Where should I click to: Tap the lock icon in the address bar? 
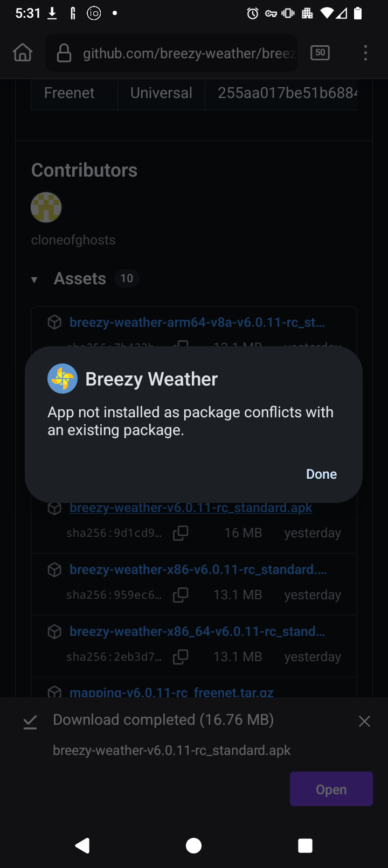click(64, 53)
